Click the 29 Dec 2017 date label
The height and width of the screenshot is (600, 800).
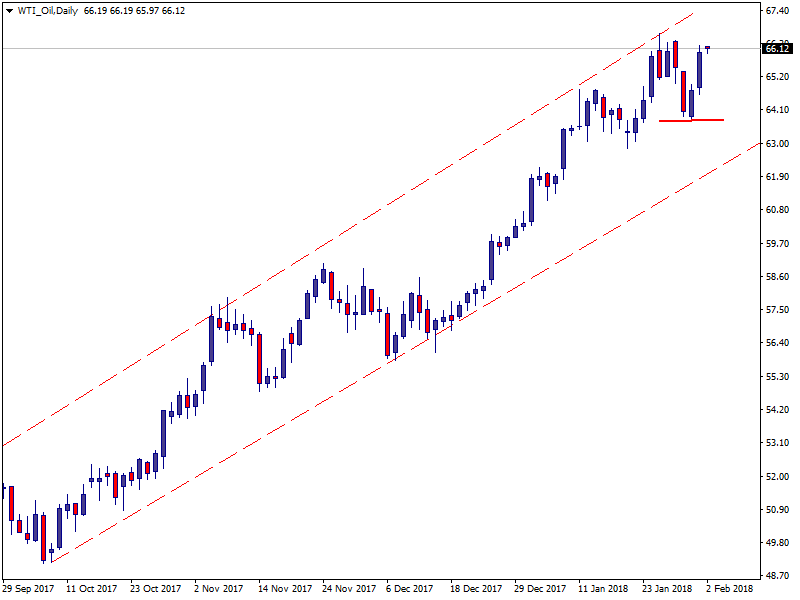(538, 589)
